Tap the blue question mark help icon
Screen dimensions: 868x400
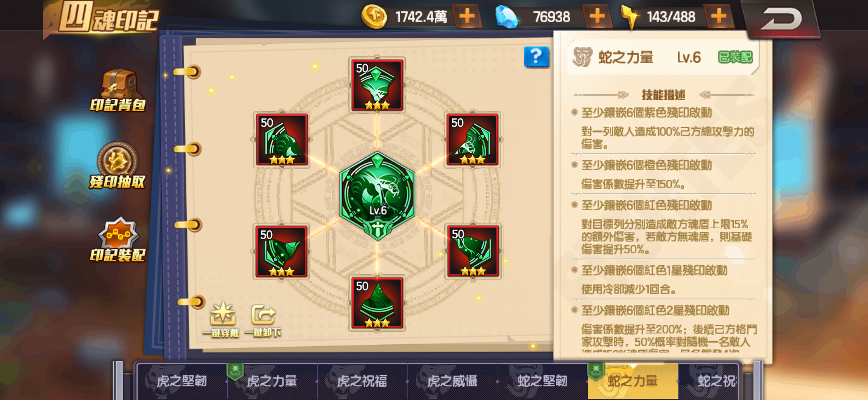coord(536,57)
